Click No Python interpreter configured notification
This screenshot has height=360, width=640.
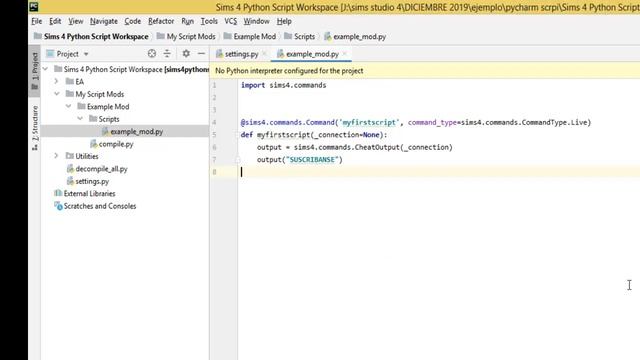(289, 71)
